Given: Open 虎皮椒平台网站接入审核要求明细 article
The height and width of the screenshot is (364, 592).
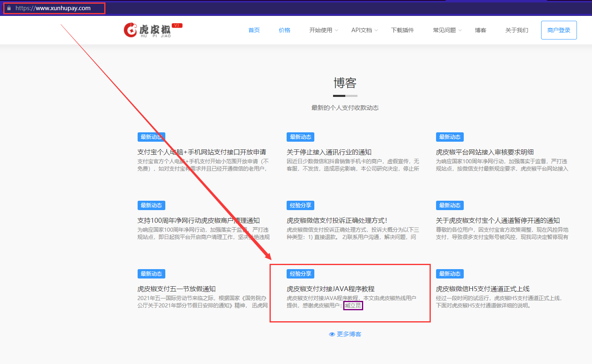Looking at the screenshot, I should tap(485, 152).
